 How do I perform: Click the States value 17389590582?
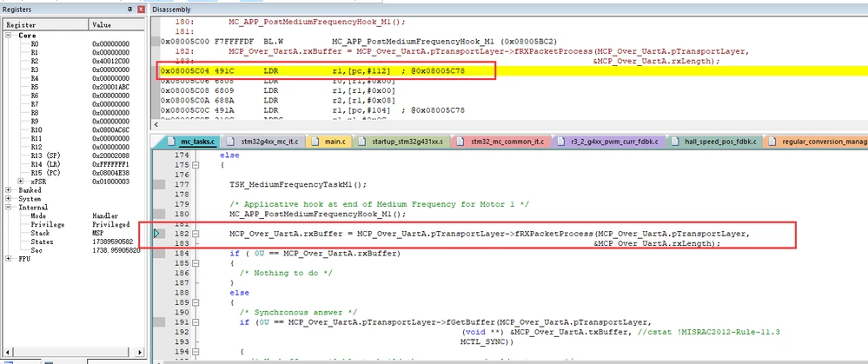[112, 242]
